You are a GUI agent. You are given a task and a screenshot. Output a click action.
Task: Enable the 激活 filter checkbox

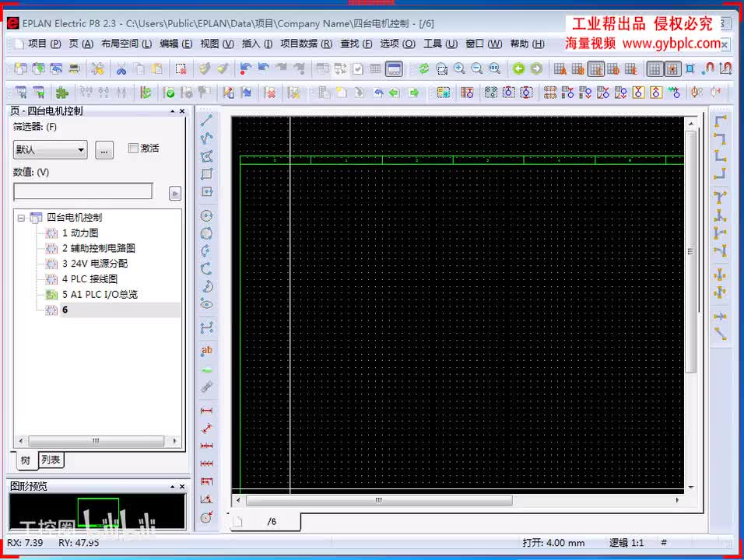click(x=133, y=149)
